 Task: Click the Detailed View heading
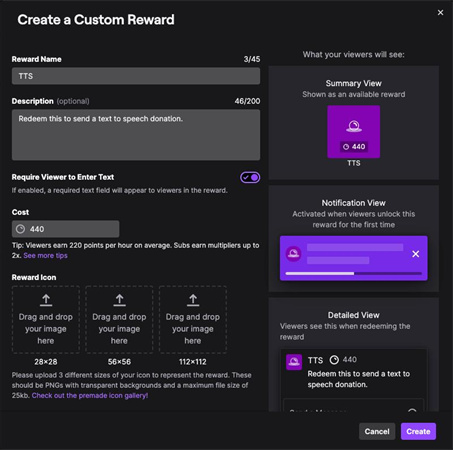[x=354, y=315]
